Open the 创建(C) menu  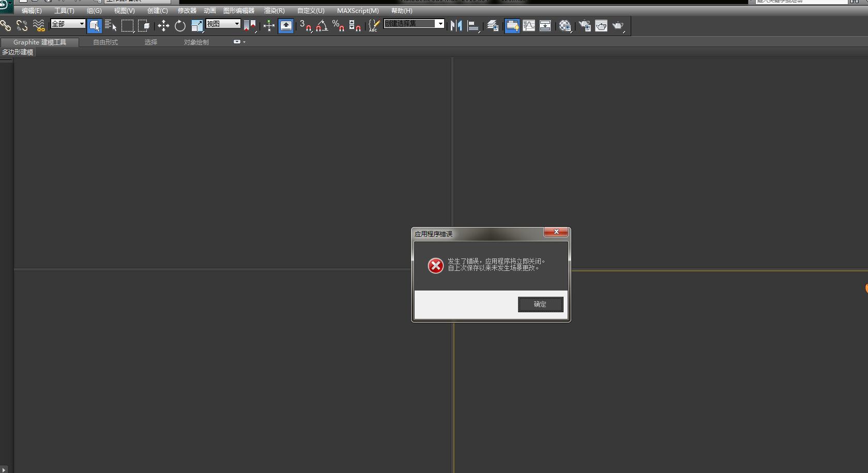[158, 10]
